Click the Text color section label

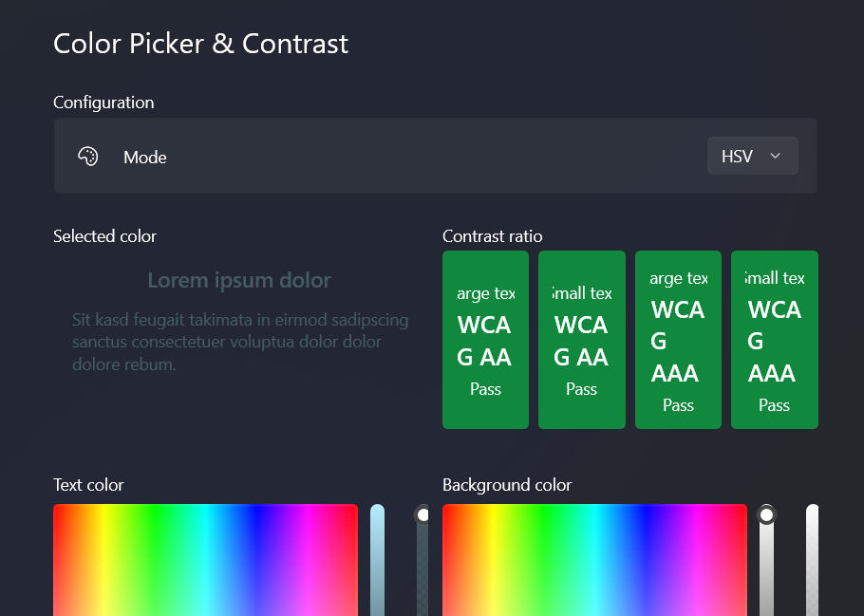88,484
